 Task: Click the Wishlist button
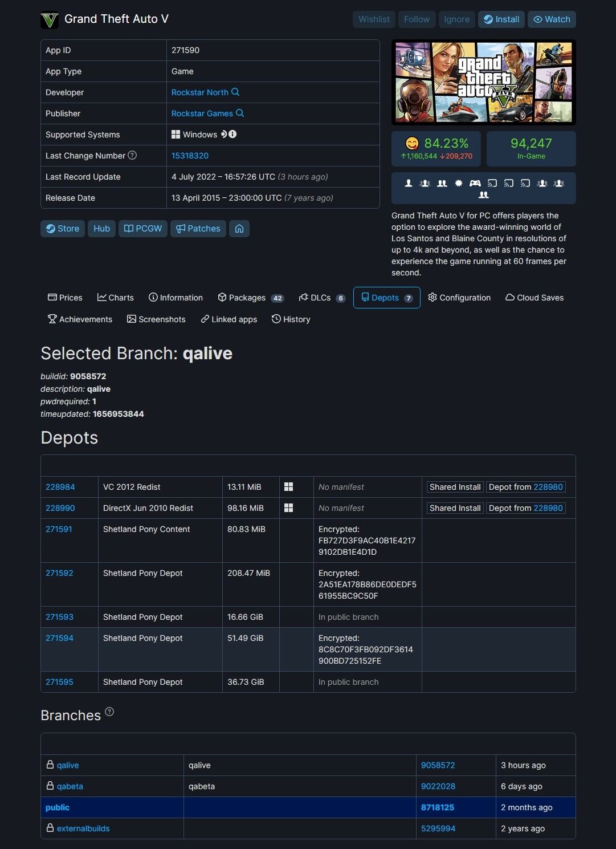374,19
